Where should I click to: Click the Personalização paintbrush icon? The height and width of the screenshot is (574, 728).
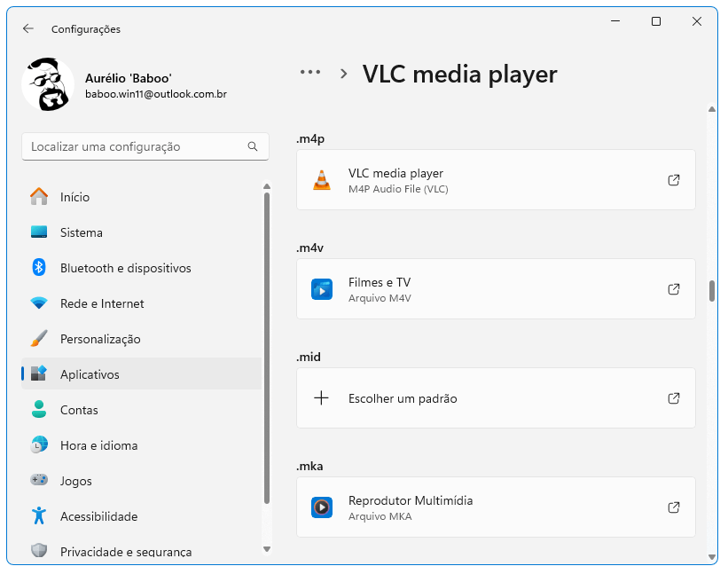pyautogui.click(x=39, y=339)
